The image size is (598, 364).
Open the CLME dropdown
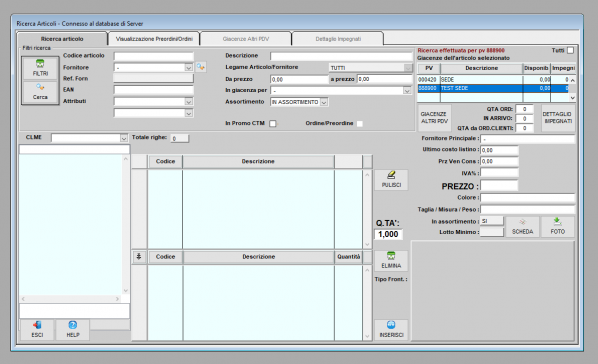124,138
